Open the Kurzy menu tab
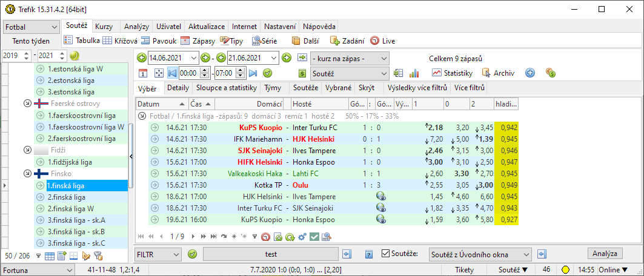The width and height of the screenshot is (644, 276). [x=104, y=27]
